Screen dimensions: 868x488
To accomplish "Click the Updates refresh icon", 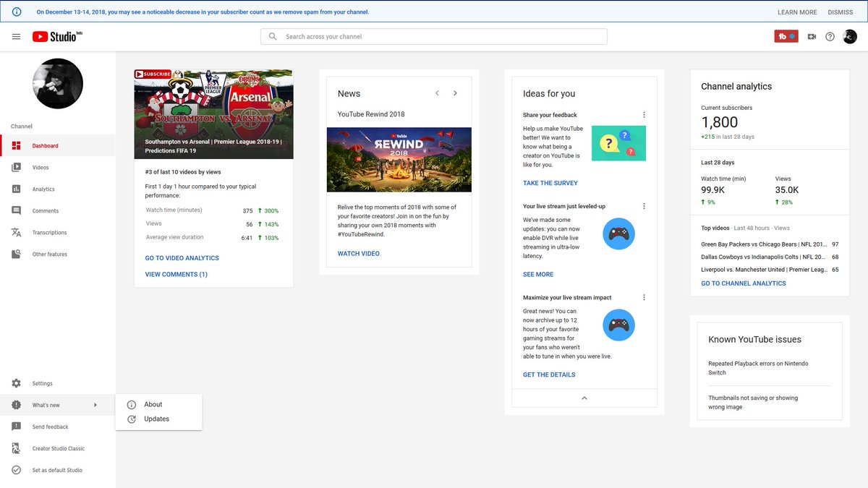I will pos(132,419).
